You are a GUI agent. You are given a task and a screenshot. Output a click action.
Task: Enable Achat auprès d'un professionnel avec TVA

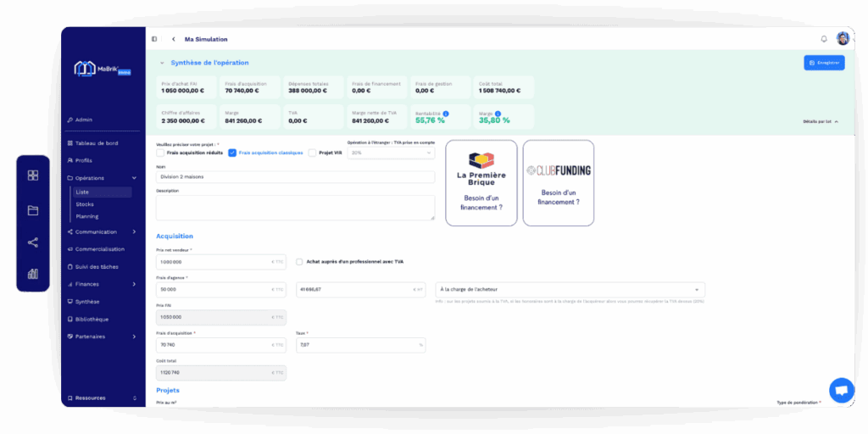coord(299,262)
